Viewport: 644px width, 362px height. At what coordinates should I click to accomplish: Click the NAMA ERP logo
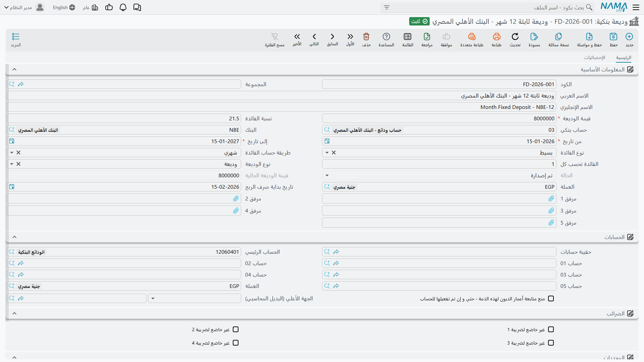[614, 7]
